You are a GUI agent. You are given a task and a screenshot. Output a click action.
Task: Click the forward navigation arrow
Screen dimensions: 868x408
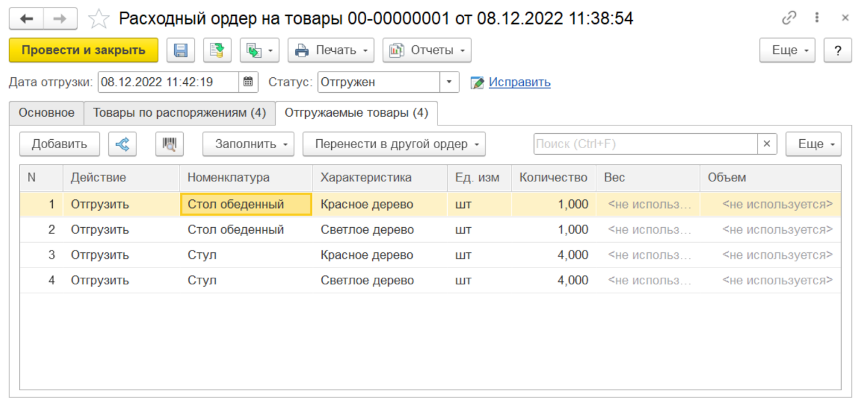(x=60, y=19)
